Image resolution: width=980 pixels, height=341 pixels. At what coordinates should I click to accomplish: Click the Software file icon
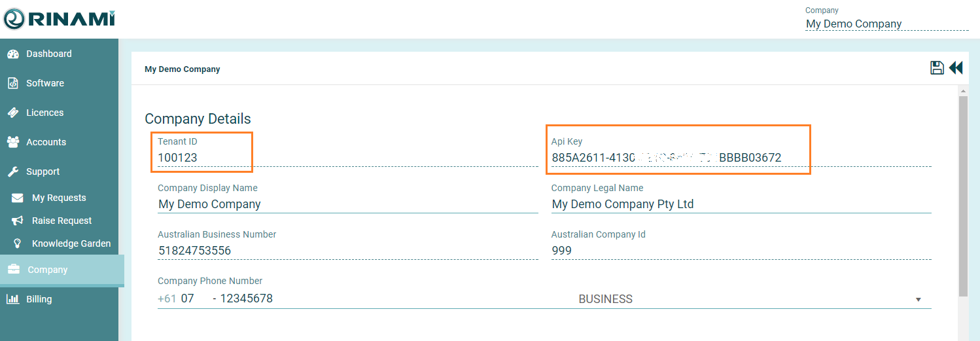point(13,83)
